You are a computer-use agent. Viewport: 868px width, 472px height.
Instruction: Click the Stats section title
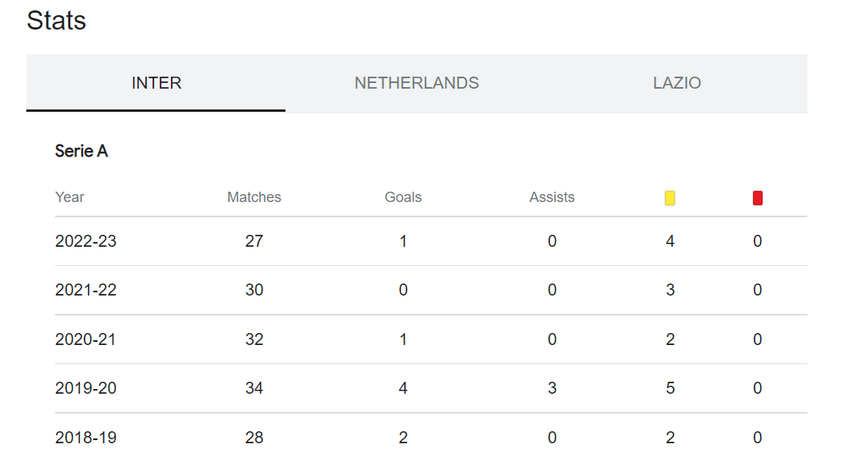click(57, 21)
